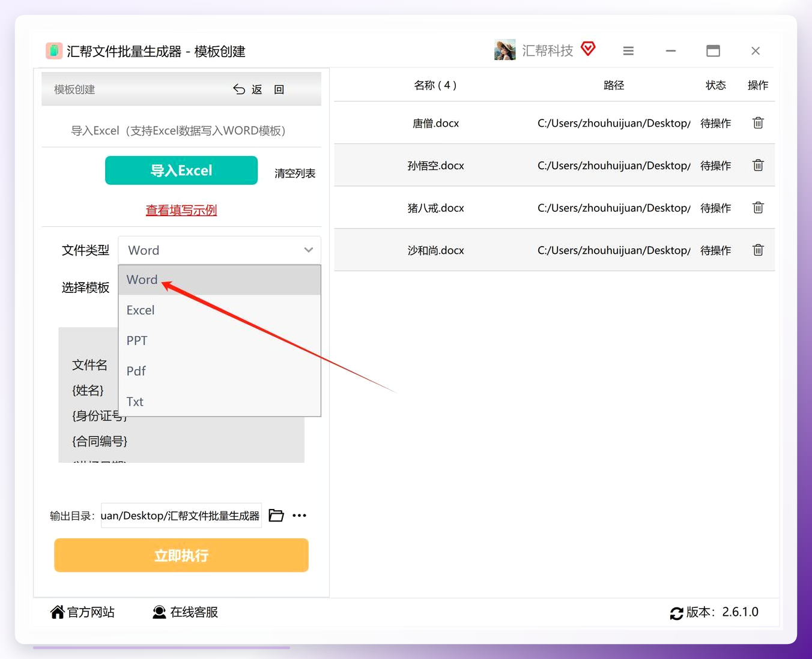The height and width of the screenshot is (659, 812).
Task: Delete the 唐僧.docx row via trash icon
Action: (758, 123)
